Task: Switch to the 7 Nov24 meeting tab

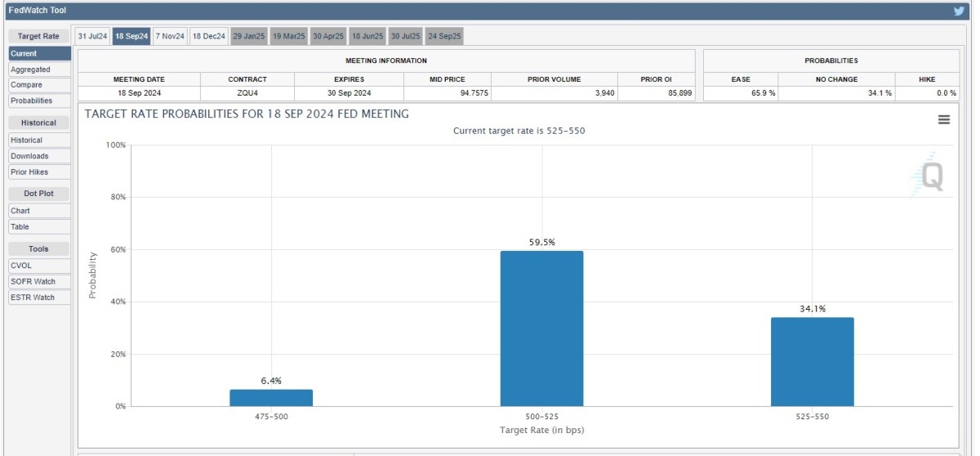Action: point(170,36)
